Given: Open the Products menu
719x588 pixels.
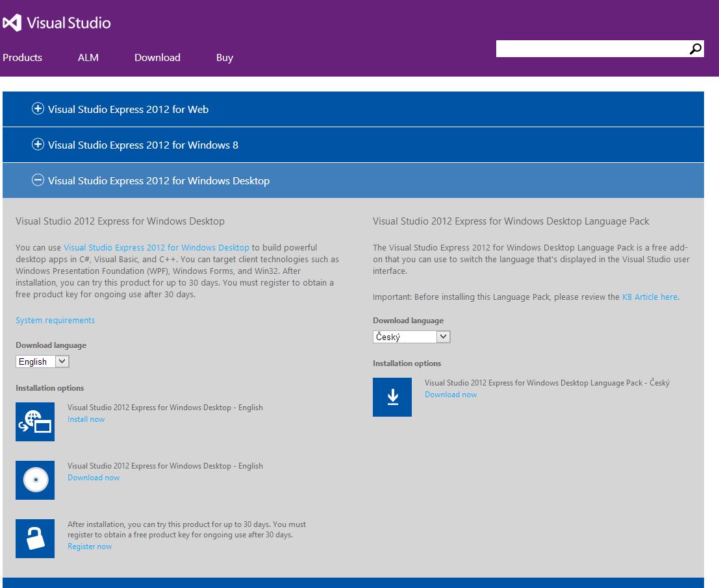Looking at the screenshot, I should [22, 58].
